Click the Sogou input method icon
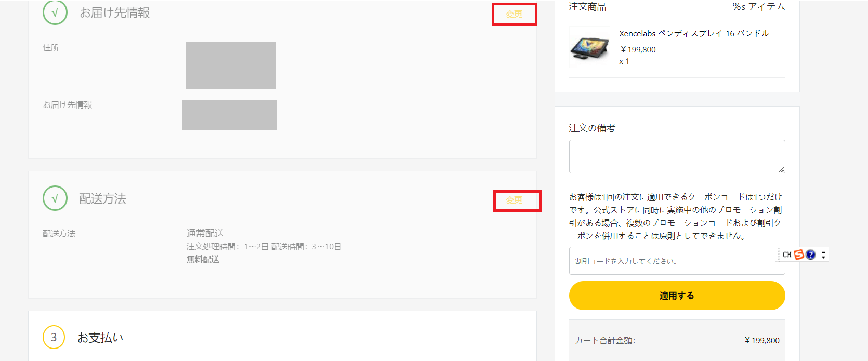 click(x=799, y=255)
